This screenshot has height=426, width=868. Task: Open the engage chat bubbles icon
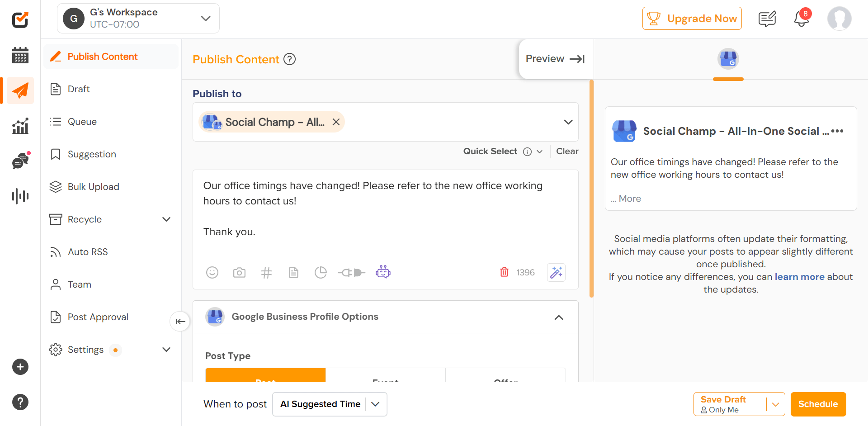(x=21, y=160)
